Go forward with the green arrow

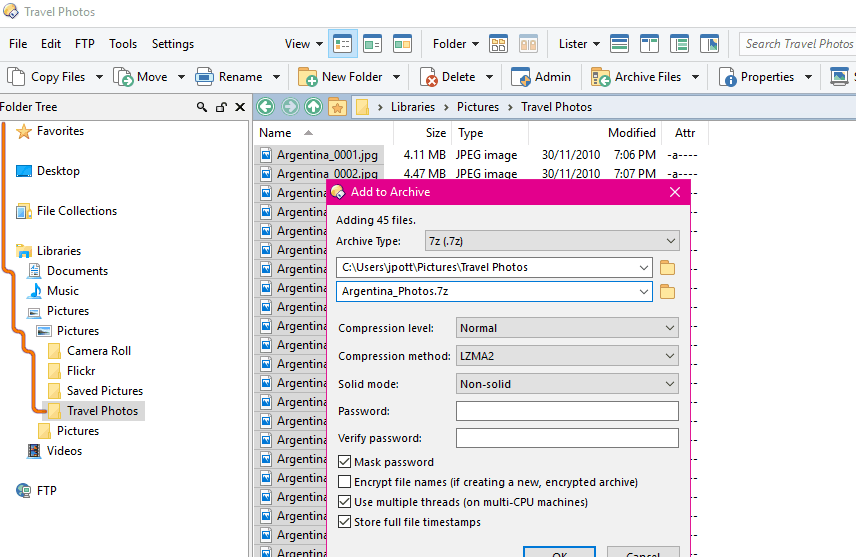tap(290, 106)
